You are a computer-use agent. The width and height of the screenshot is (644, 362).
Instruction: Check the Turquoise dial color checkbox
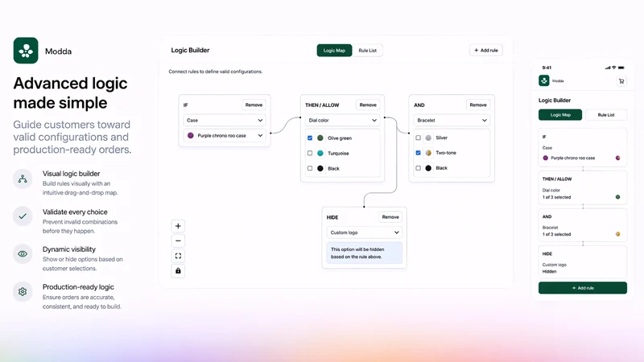(x=310, y=153)
